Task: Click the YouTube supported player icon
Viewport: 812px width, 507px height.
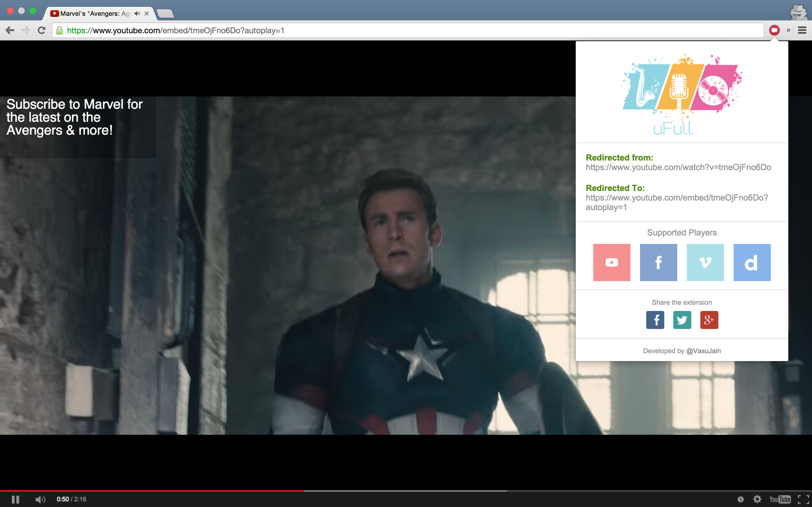Action: (x=611, y=262)
